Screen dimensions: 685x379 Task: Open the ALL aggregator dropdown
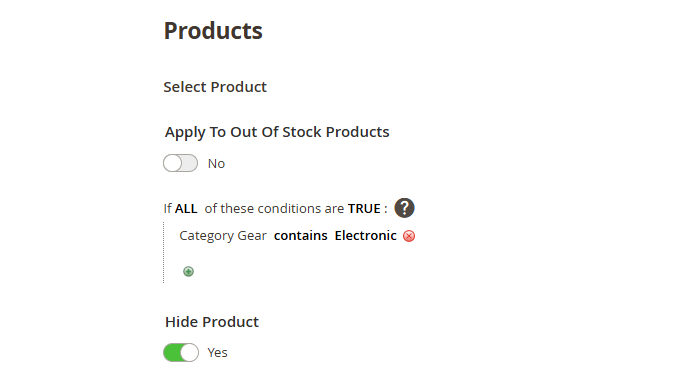(186, 209)
